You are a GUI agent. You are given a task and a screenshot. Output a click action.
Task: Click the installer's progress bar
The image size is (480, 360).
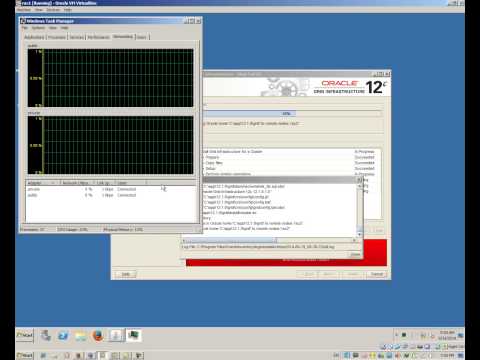pos(293,114)
